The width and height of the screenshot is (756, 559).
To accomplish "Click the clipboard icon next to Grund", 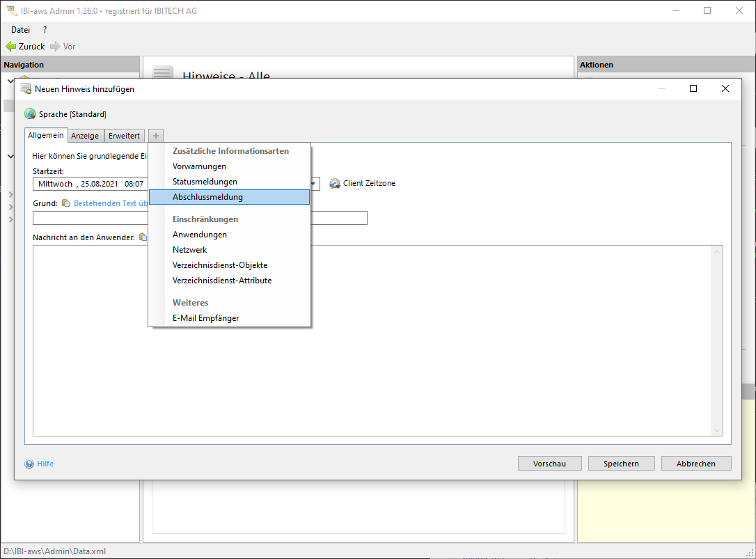I will (66, 203).
